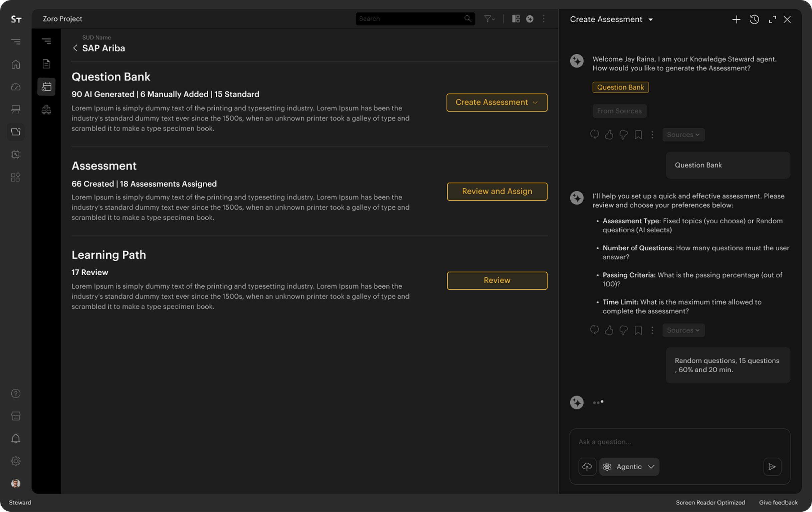
Task: Open the Home icon in left sidebar
Action: tap(16, 64)
